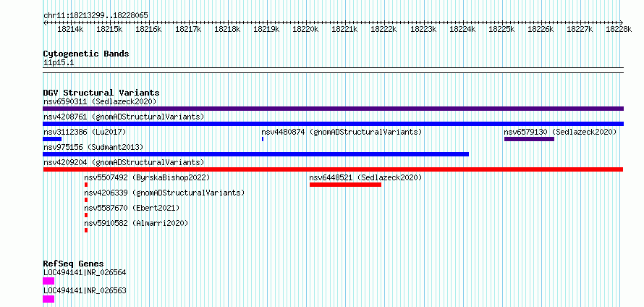Open the nsv5587670 (Ebert2021) label
The image size is (644, 307).
132,208
